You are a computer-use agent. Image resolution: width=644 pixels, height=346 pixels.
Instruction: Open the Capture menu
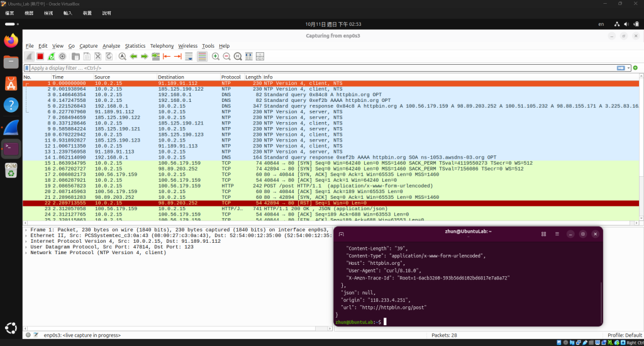click(x=88, y=46)
